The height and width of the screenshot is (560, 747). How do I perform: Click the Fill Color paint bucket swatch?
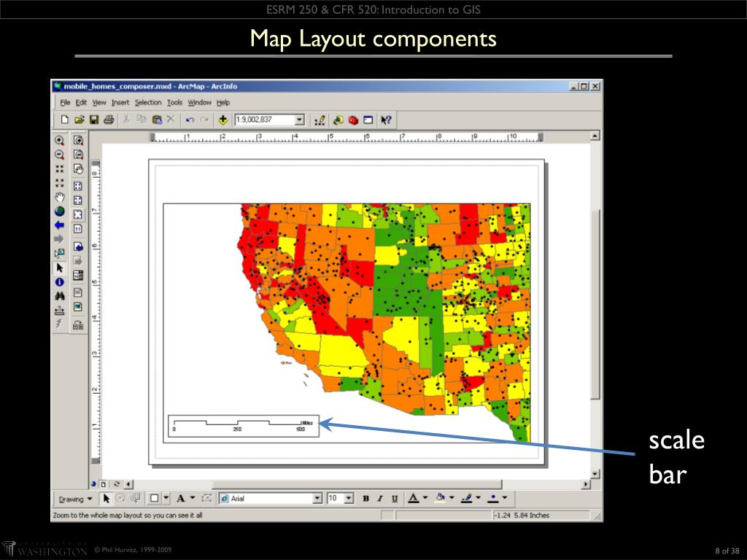coord(440,499)
